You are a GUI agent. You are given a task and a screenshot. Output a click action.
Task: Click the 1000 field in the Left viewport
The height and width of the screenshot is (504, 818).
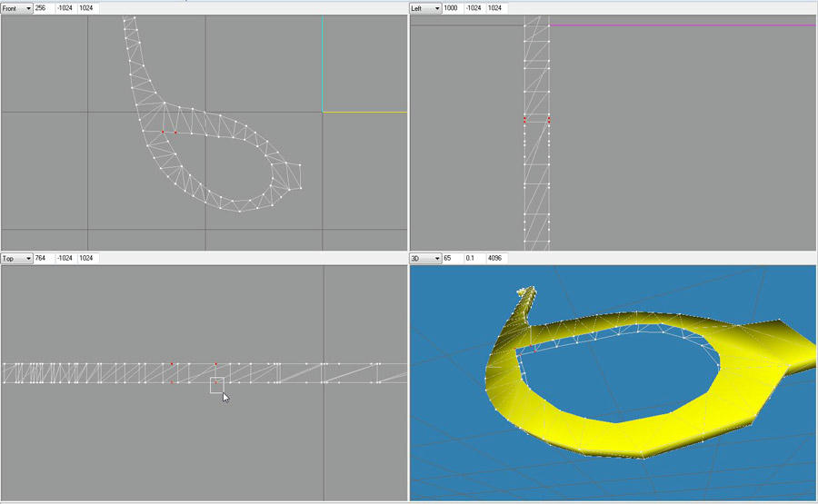tap(453, 8)
